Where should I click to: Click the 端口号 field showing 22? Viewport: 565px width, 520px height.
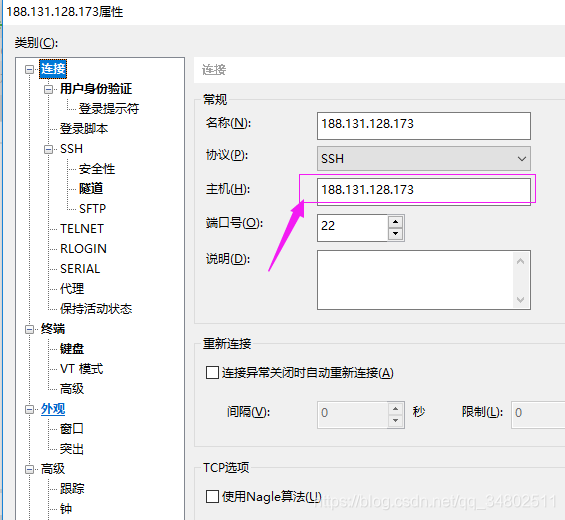coord(352,228)
